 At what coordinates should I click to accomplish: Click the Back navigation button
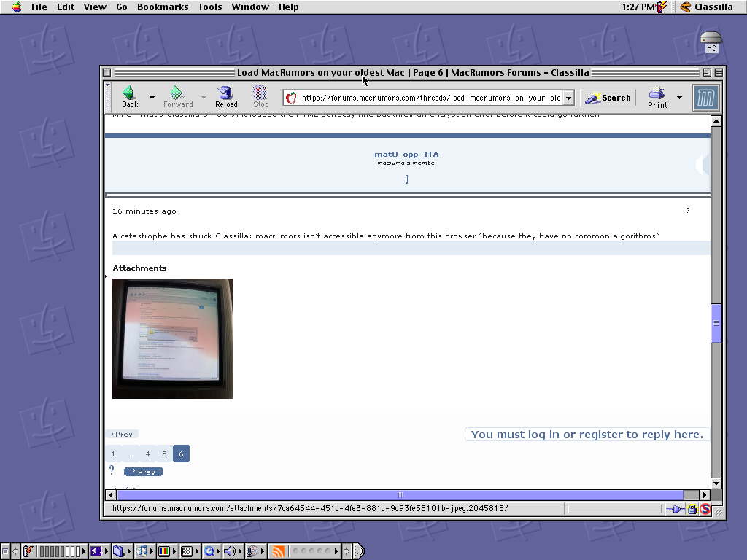pyautogui.click(x=130, y=97)
